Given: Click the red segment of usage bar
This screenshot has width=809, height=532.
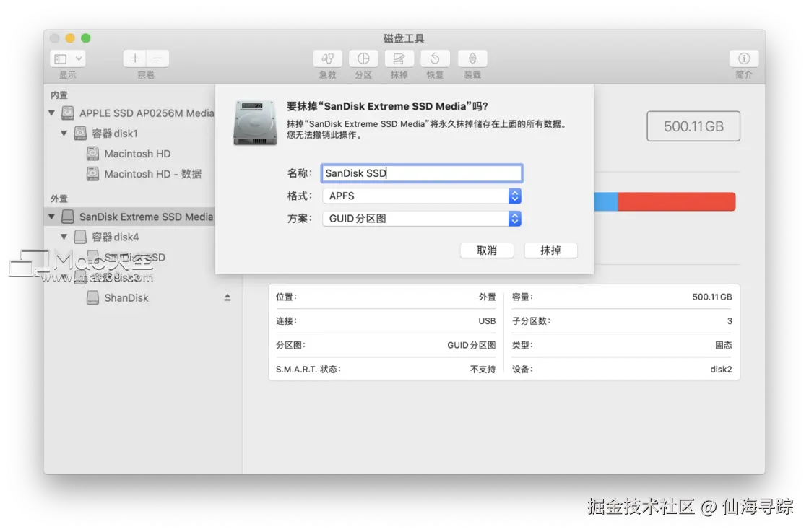Looking at the screenshot, I should [676, 201].
